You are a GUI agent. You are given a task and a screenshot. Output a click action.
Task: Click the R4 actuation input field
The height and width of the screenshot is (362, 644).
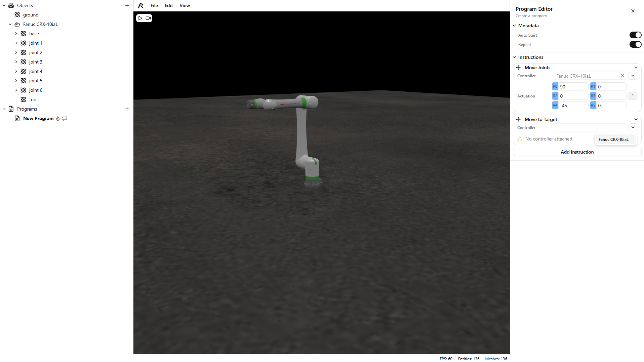click(573, 106)
